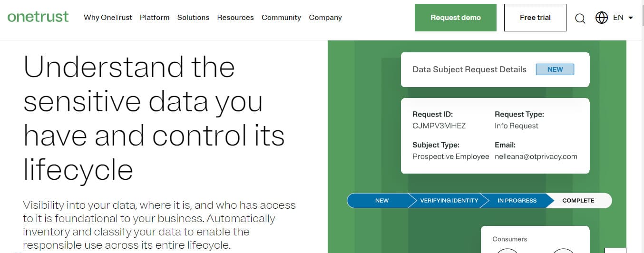644x253 pixels.
Task: Click the NEW status badge
Action: (555, 69)
